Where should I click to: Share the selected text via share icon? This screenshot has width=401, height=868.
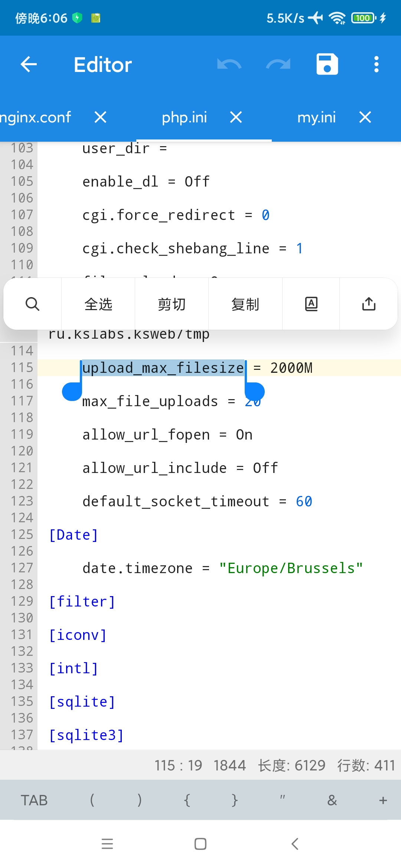[369, 304]
